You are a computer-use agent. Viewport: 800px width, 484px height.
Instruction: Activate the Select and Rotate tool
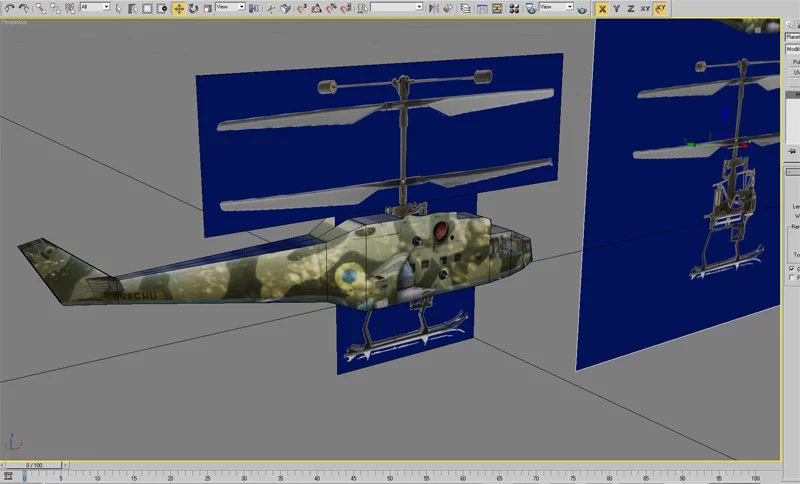click(x=193, y=8)
